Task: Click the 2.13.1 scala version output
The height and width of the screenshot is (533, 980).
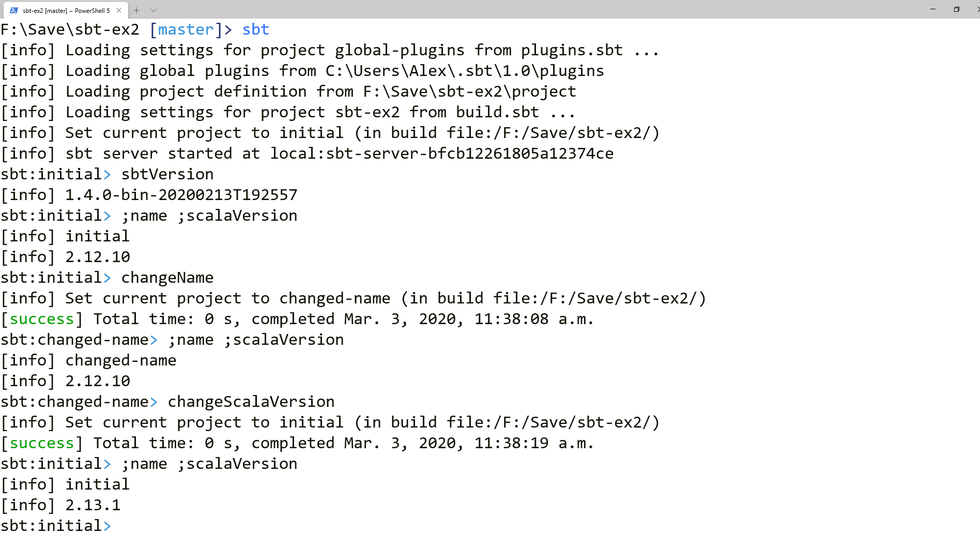Action: tap(92, 505)
